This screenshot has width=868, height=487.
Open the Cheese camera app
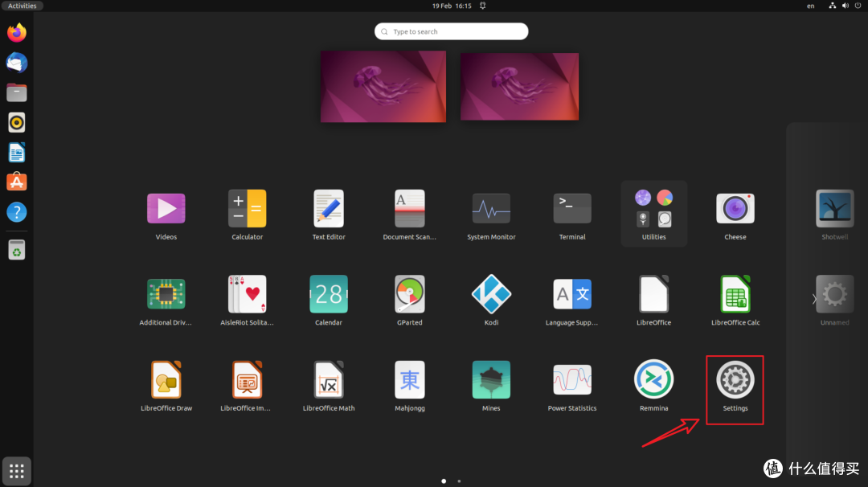(x=735, y=207)
